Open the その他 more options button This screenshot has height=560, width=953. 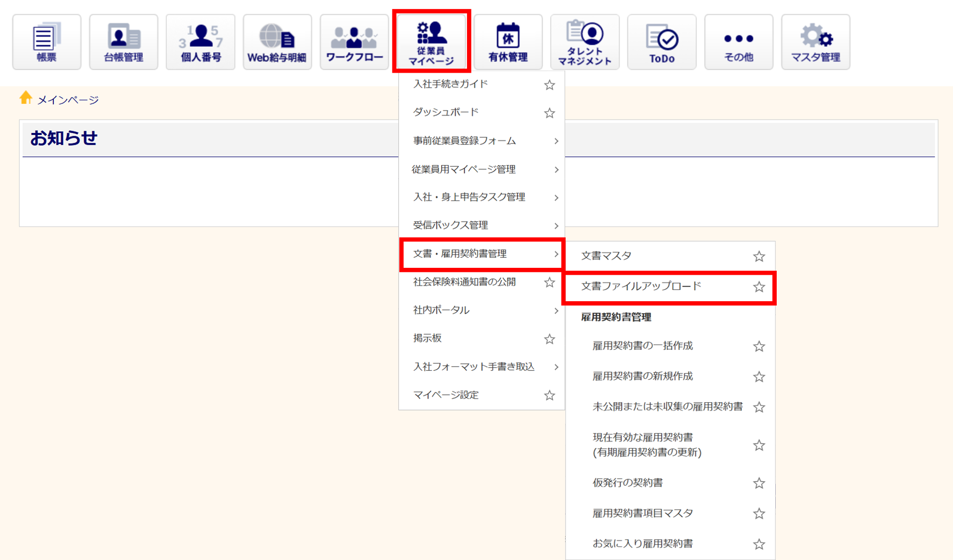pyautogui.click(x=738, y=42)
